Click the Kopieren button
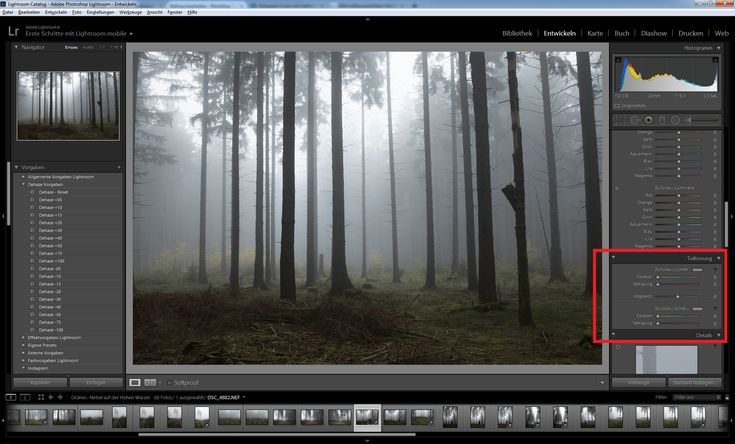Image resolution: width=735 pixels, height=444 pixels. point(40,383)
